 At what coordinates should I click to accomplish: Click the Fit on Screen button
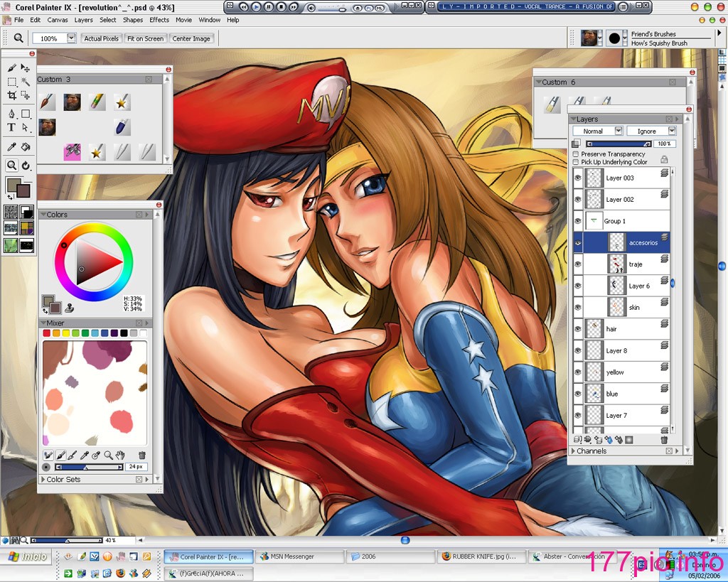click(x=145, y=38)
